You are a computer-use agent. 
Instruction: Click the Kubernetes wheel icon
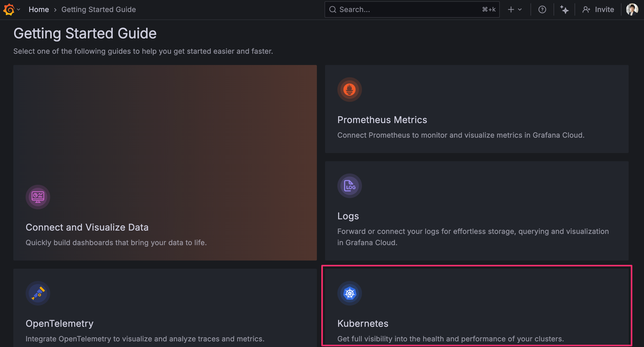tap(349, 293)
